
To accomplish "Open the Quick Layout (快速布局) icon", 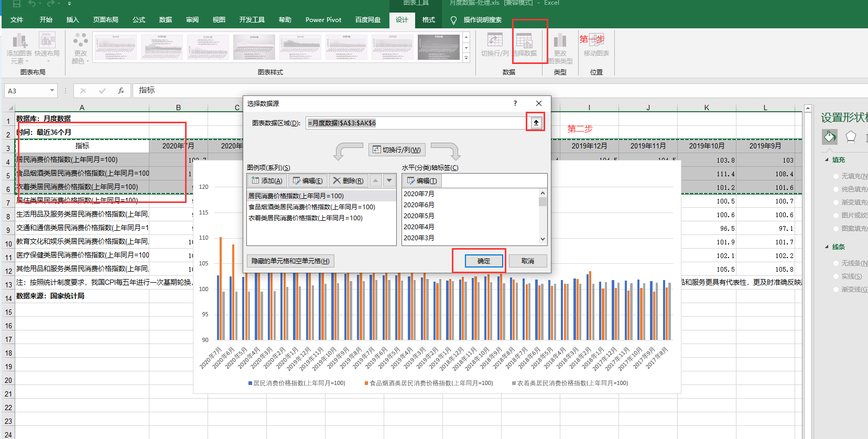I will pyautogui.click(x=47, y=41).
